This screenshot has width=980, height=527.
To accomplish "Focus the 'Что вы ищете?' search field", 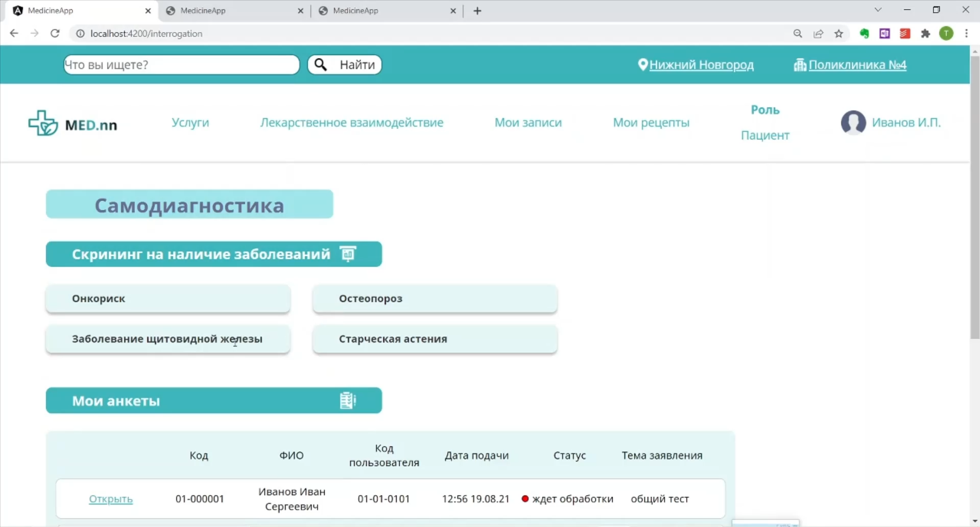I will pos(181,65).
